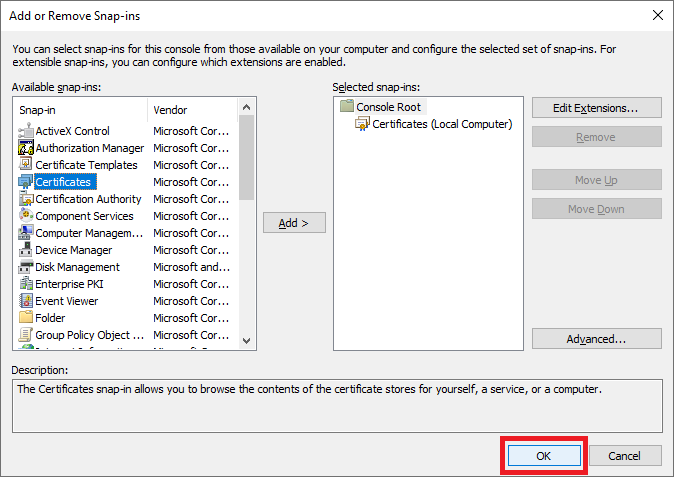The width and height of the screenshot is (674, 477).
Task: Select Certificates (Local Computer) node
Action: tap(441, 124)
